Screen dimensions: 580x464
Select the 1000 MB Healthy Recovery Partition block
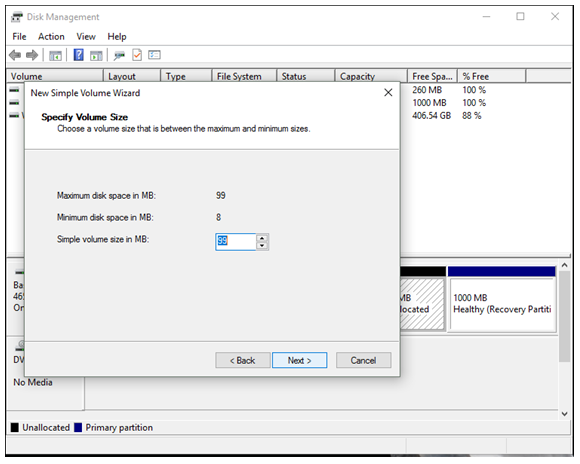pyautogui.click(x=502, y=299)
